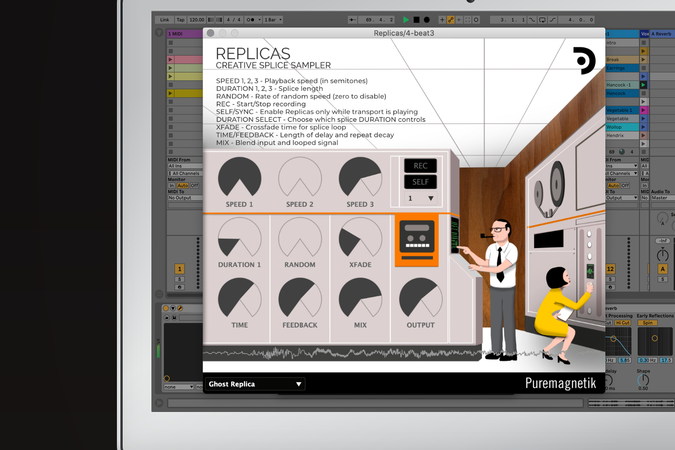This screenshot has height=450, width=675.
Task: Toggle the REC recording button
Action: (420, 166)
